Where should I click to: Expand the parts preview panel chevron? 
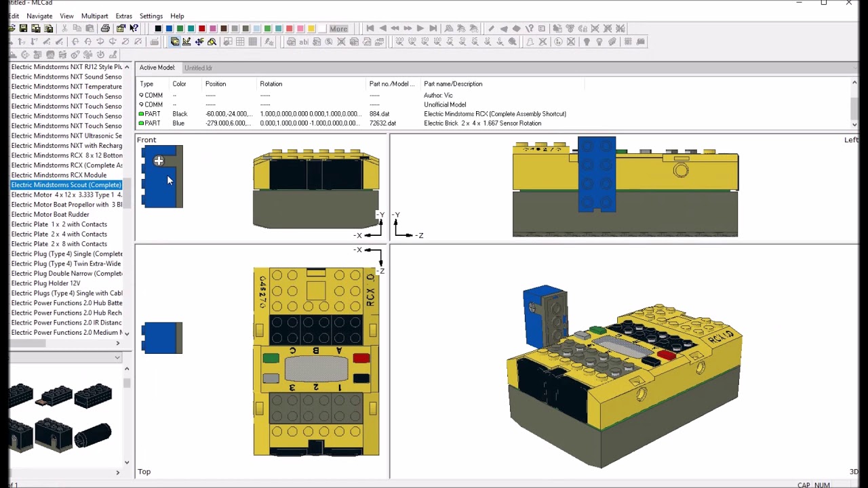pos(118,472)
